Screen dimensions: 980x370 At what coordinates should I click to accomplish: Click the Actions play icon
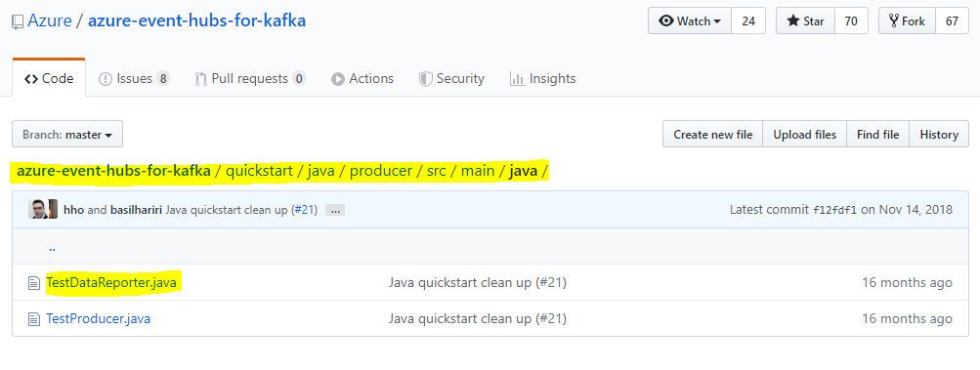point(337,79)
